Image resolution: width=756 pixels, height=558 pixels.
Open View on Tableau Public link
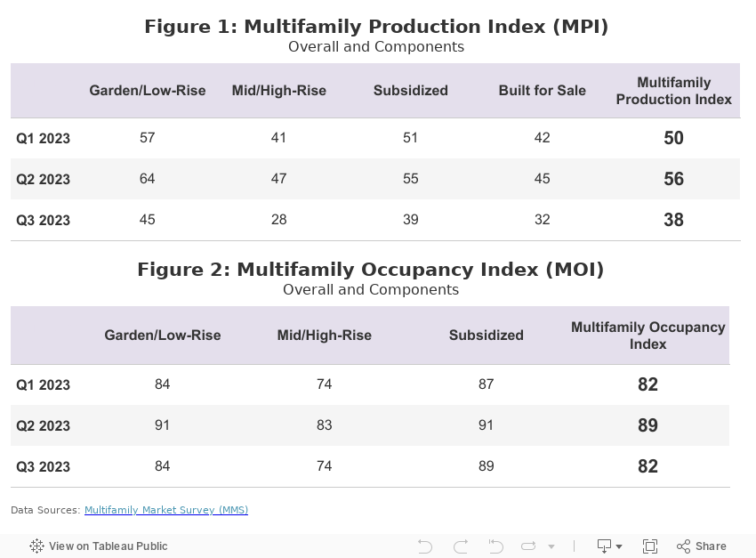(x=99, y=546)
